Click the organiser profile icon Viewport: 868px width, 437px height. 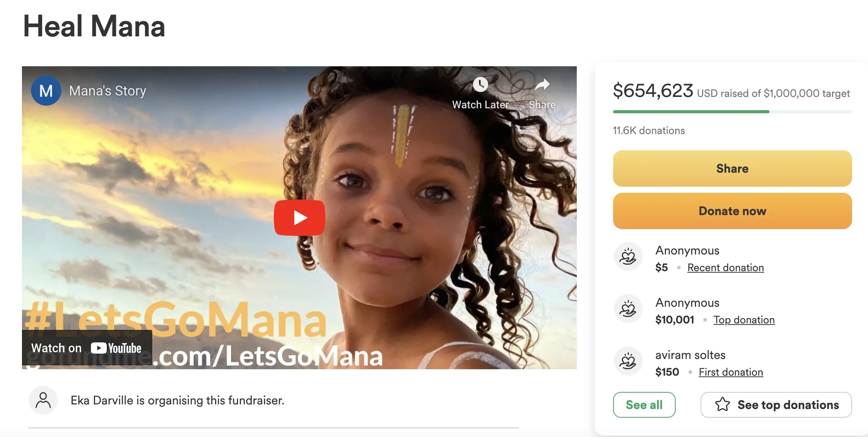coord(43,400)
